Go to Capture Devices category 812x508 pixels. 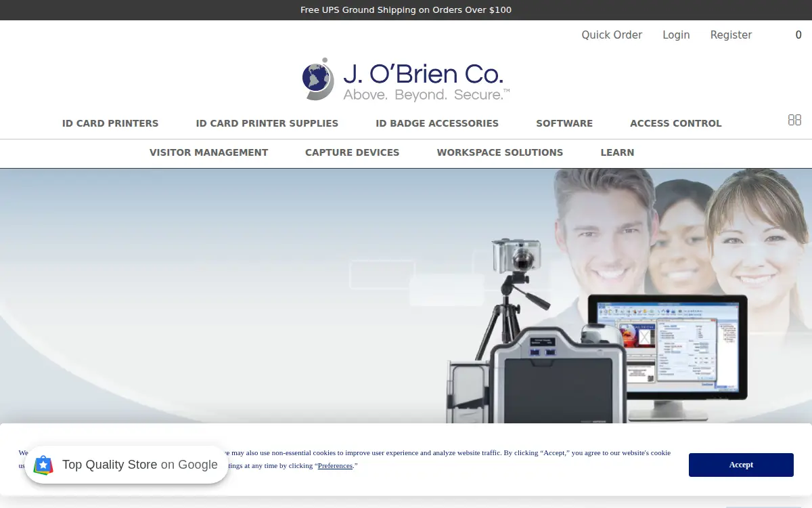[x=353, y=152]
